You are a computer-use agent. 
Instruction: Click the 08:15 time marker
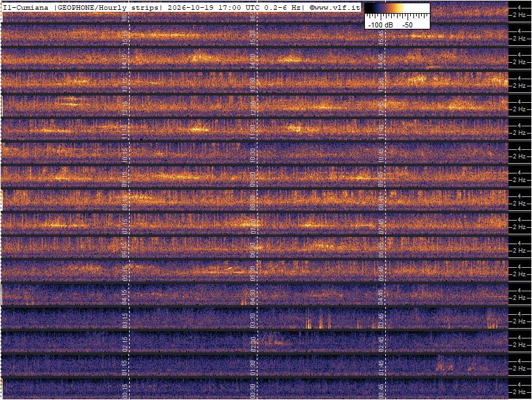(124, 202)
